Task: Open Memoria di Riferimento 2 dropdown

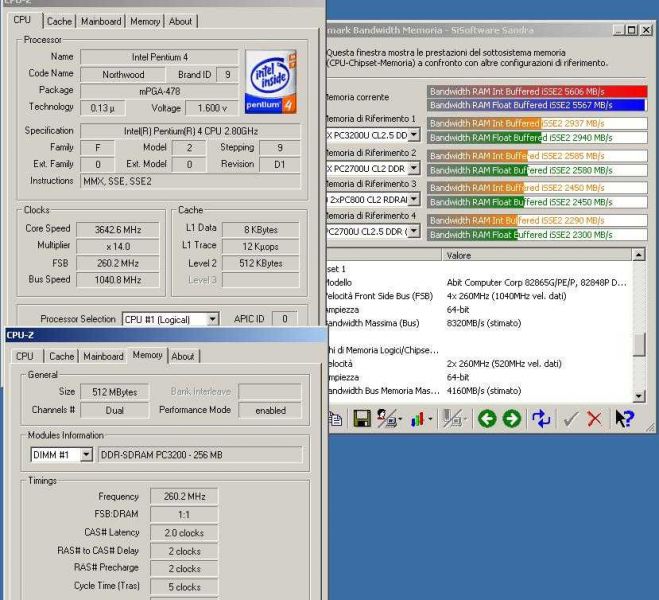Action: [x=414, y=168]
